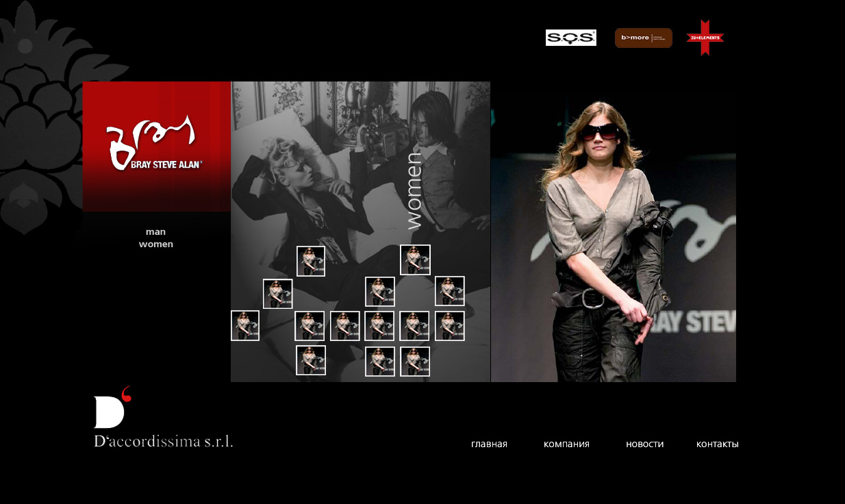Image resolution: width=845 pixels, height=504 pixels.
Task: Click the D'accordissima s.r.l. logo
Action: tap(163, 417)
